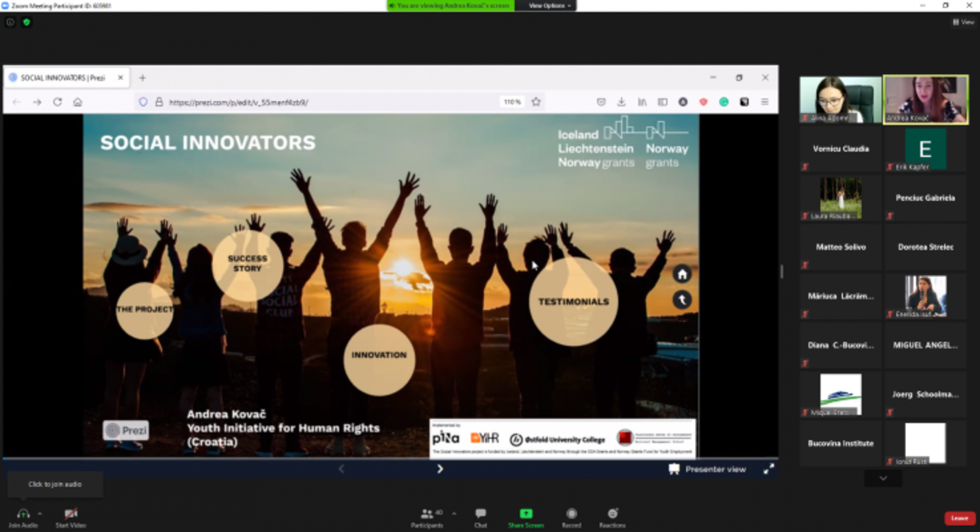980x532 pixels.
Task: Click the meeting info icon at top left
Action: pos(10,23)
